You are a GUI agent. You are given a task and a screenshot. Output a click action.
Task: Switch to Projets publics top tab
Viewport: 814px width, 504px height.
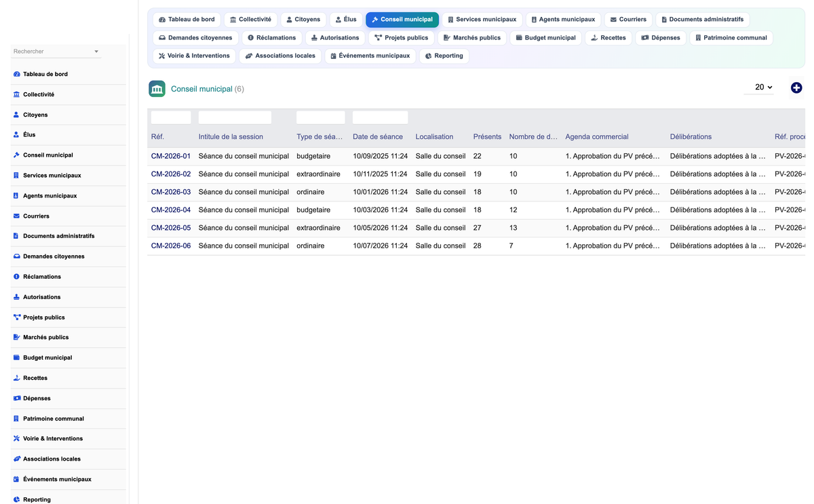point(402,38)
